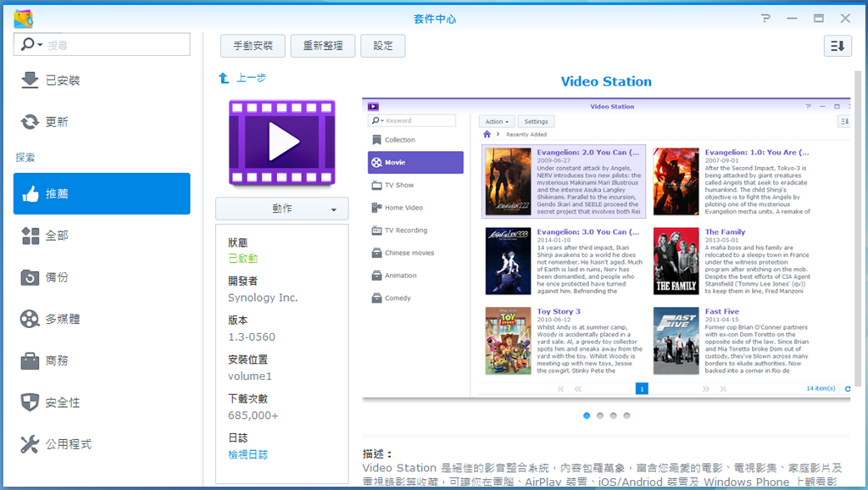Click the Video Station film icon
This screenshot has width=868, height=490.
coord(281,142)
